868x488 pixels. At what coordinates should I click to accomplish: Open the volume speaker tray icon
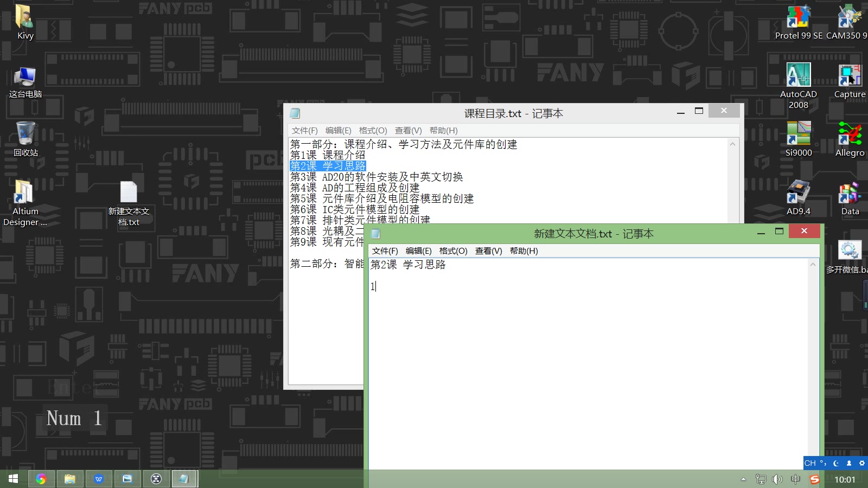coord(777,479)
